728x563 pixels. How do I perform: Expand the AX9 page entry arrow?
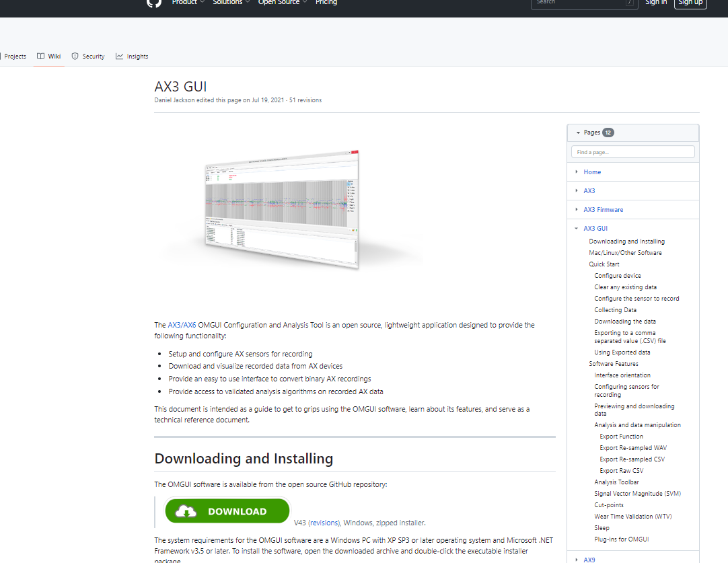point(576,560)
